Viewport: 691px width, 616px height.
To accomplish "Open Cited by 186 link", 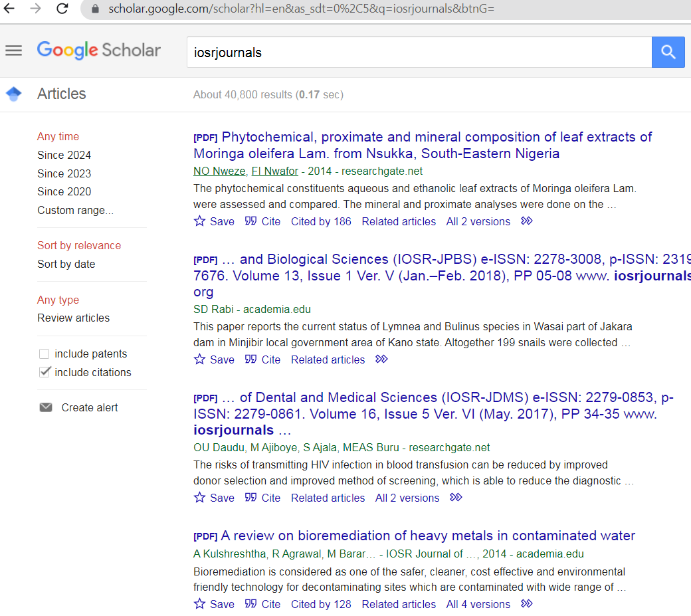I will pos(321,222).
